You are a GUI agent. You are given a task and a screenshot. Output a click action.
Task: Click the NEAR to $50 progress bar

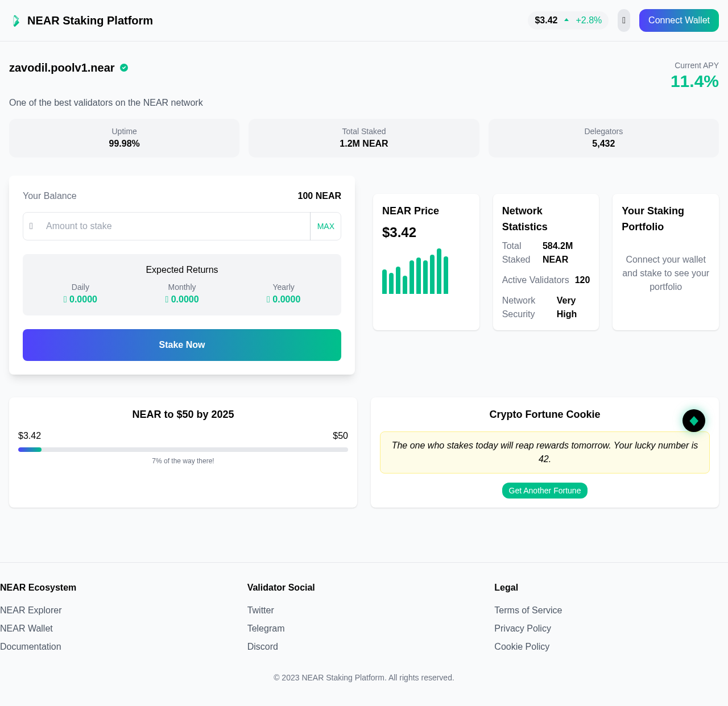point(183,450)
